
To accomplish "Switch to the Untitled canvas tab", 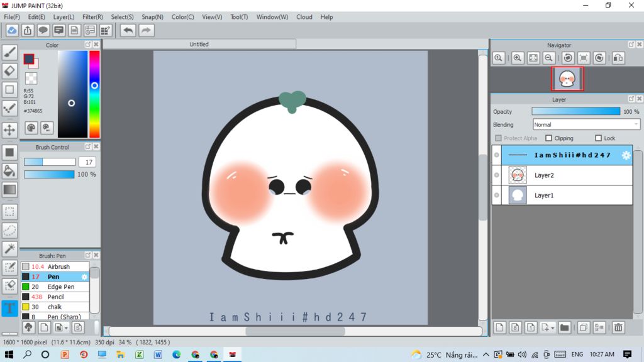I will pyautogui.click(x=199, y=44).
